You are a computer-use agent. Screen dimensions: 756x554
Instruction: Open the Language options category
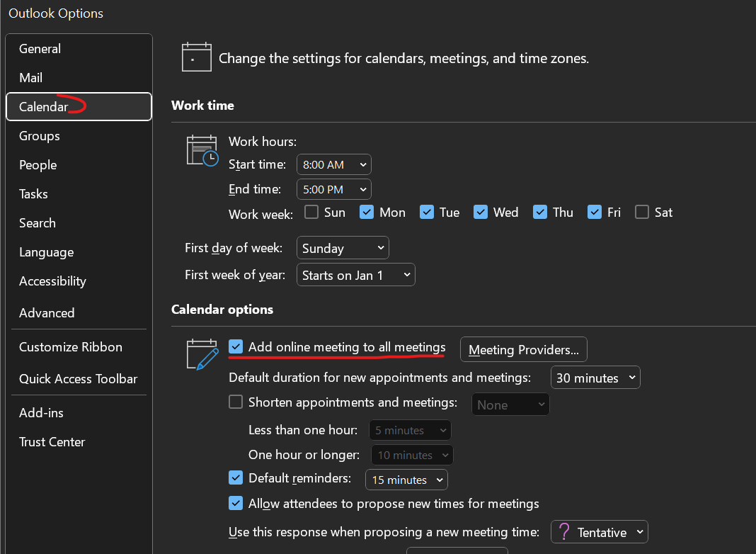coord(79,252)
